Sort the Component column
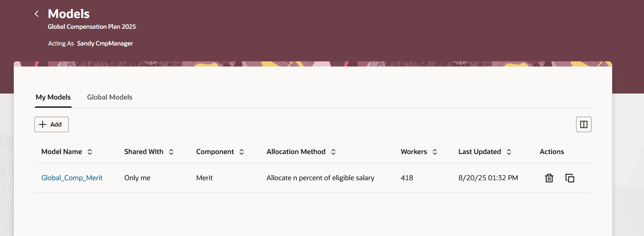Image resolution: width=644 pixels, height=236 pixels. [x=242, y=152]
